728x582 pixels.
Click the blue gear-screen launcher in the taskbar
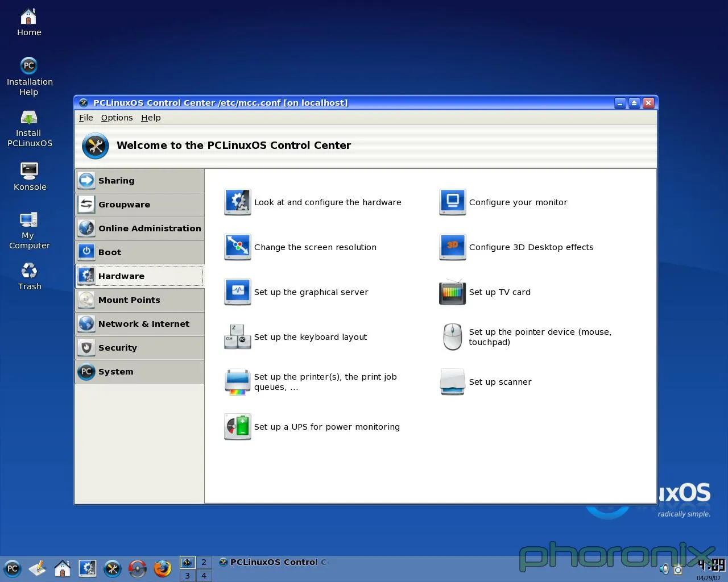[88, 568]
